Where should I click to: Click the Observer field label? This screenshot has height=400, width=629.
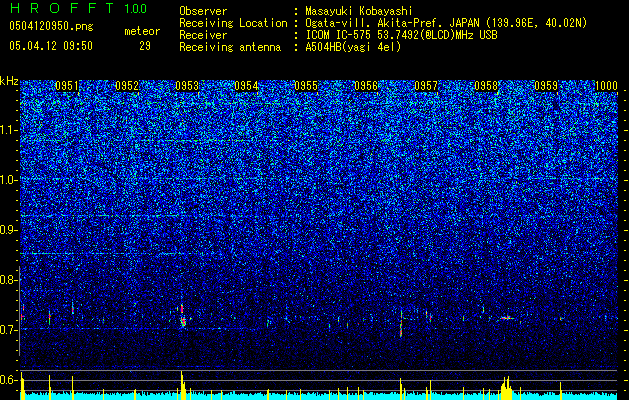coord(203,11)
